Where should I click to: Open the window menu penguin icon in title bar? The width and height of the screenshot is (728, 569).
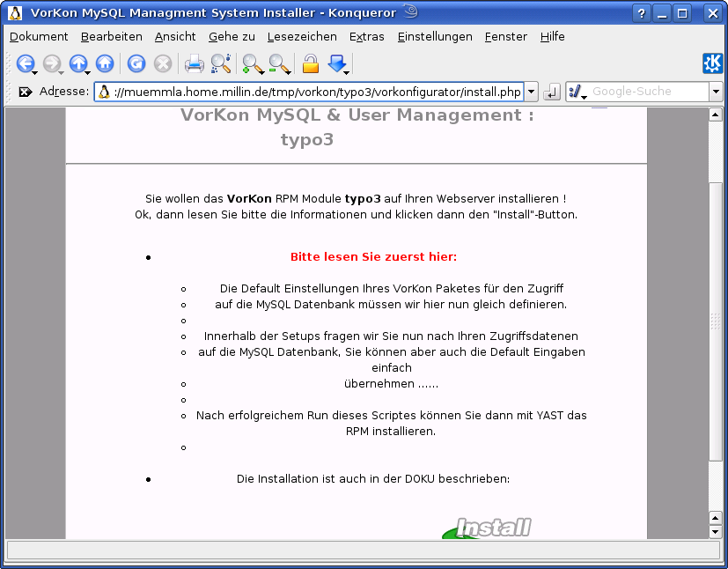[x=15, y=12]
